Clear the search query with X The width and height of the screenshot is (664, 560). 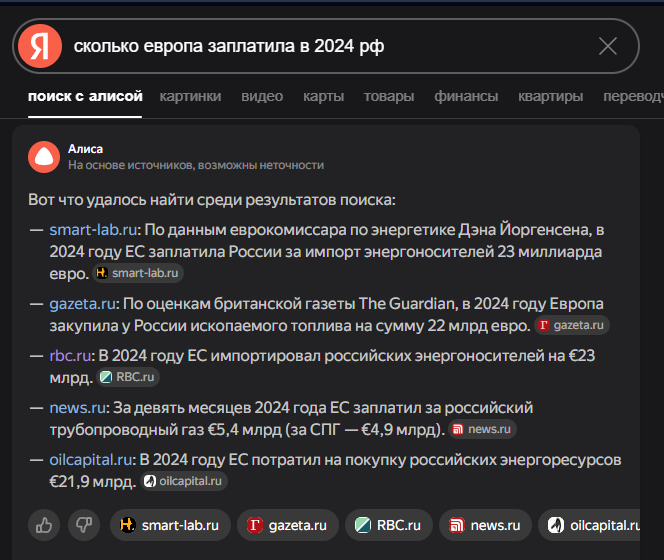608,46
